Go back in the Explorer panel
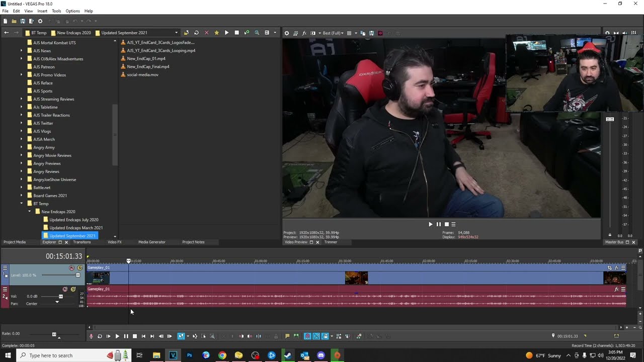The image size is (644, 362). pos(6,33)
